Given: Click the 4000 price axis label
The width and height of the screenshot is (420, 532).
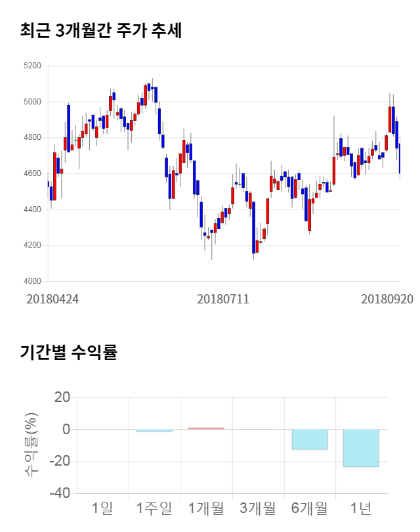Looking at the screenshot, I should pyautogui.click(x=32, y=281).
